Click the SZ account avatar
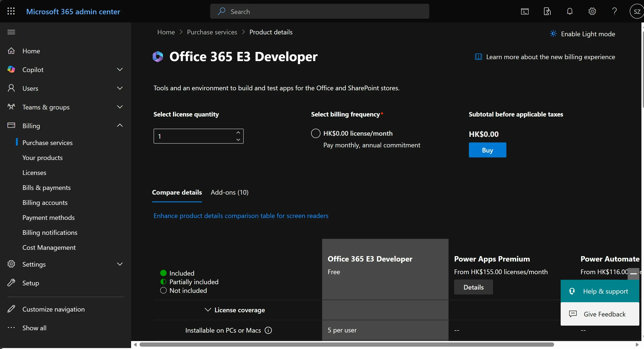The width and height of the screenshot is (644, 349). 636,11
